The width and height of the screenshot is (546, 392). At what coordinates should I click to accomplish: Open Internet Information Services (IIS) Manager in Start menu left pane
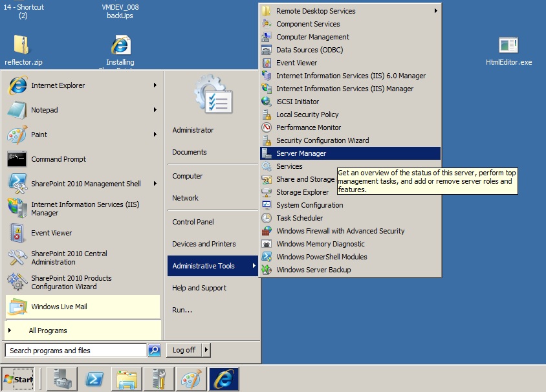tap(82, 208)
